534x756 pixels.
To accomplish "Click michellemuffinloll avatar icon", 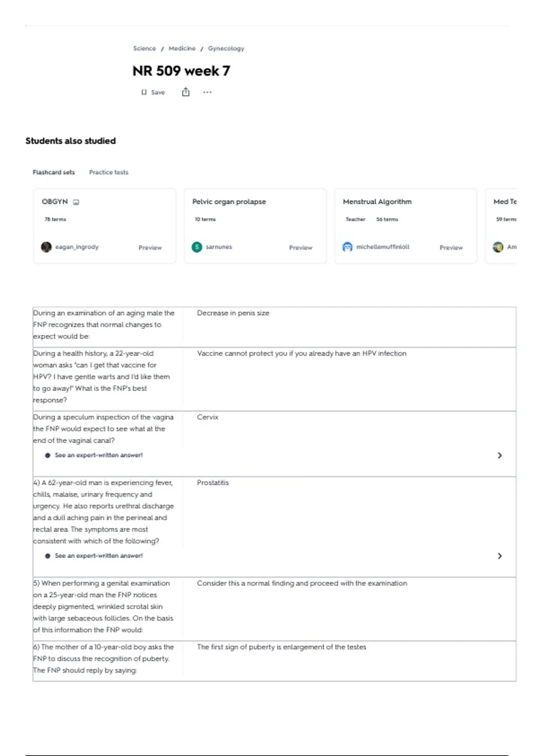I will [x=347, y=247].
